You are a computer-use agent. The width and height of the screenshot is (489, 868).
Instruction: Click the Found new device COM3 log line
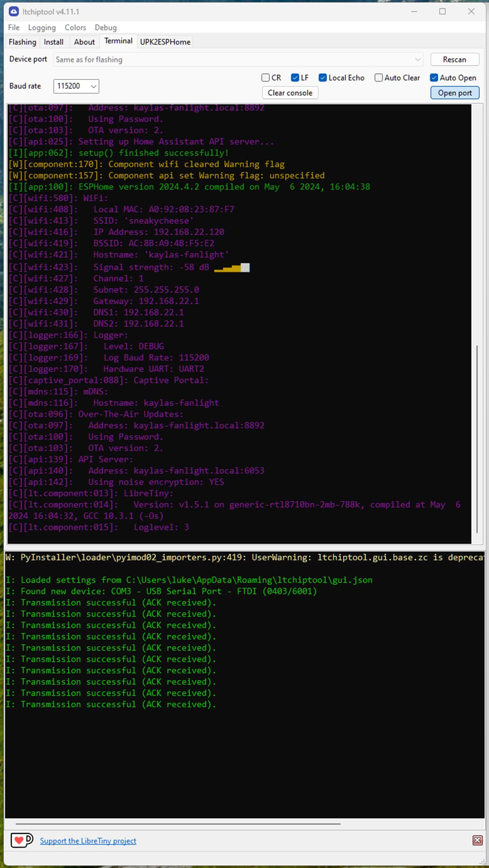point(161,591)
